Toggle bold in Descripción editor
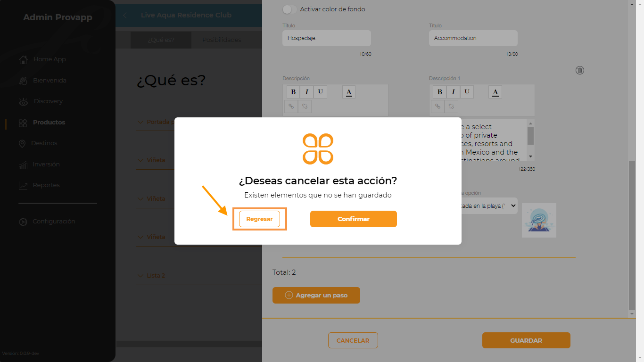 point(293,92)
